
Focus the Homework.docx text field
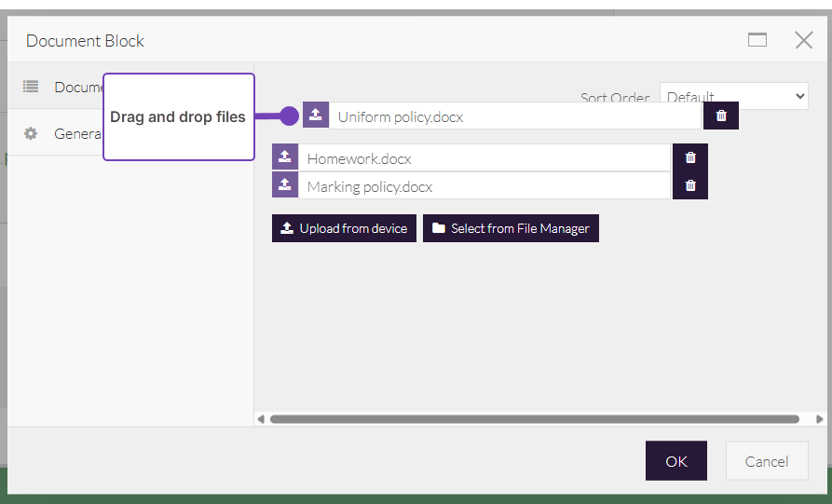[484, 158]
